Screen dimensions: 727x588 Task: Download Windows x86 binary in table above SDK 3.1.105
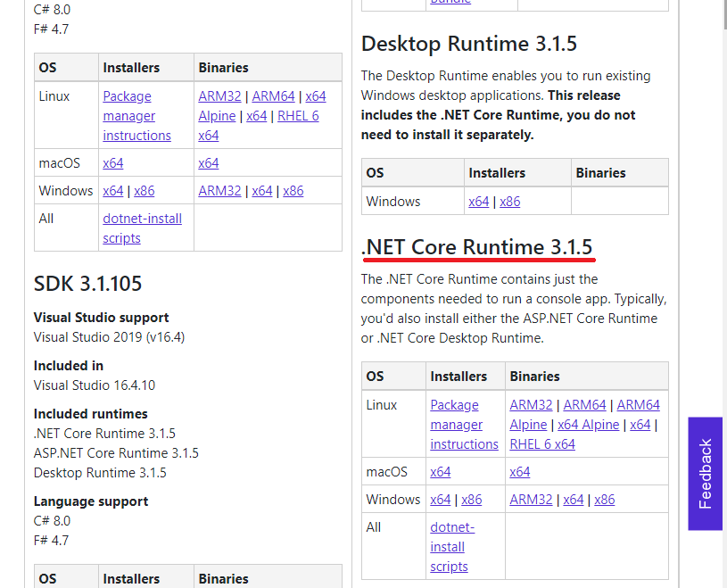click(293, 191)
